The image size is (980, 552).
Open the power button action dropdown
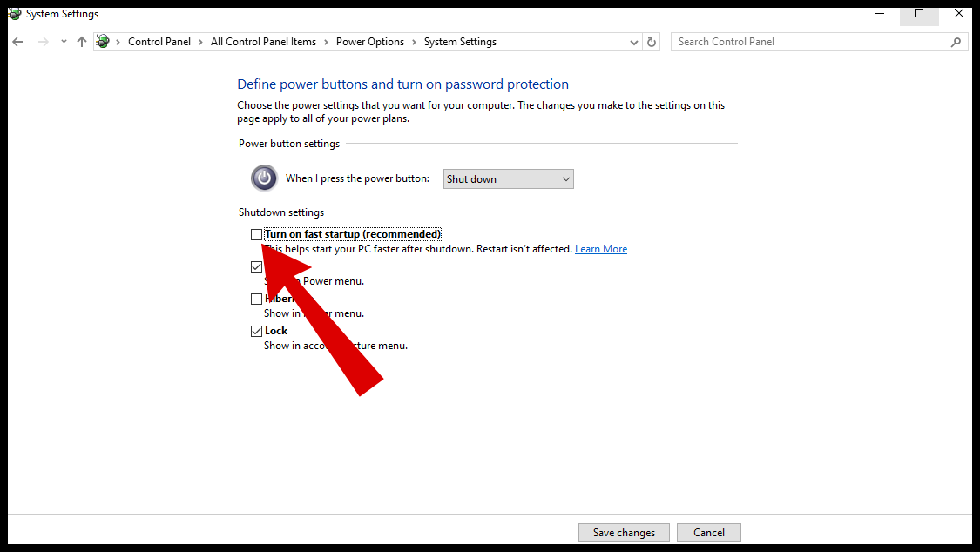pos(508,179)
